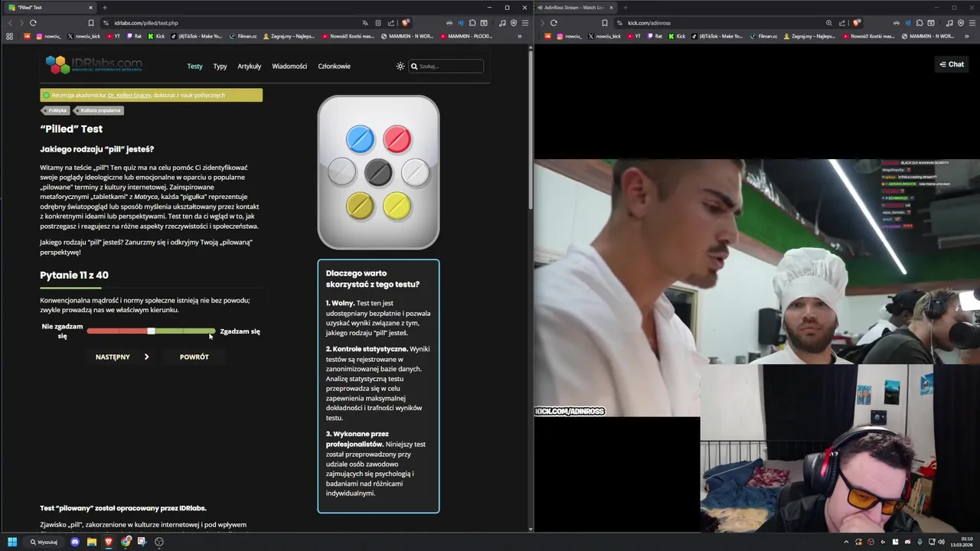The width and height of the screenshot is (980, 551).
Task: Open Brave browser from the taskbar
Action: point(109,542)
